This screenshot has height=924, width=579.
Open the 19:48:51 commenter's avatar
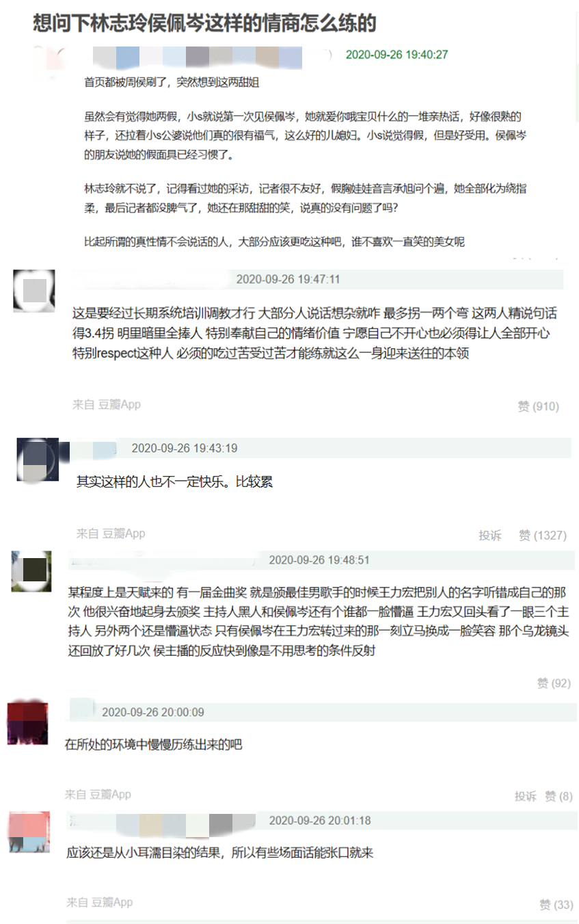(31, 571)
